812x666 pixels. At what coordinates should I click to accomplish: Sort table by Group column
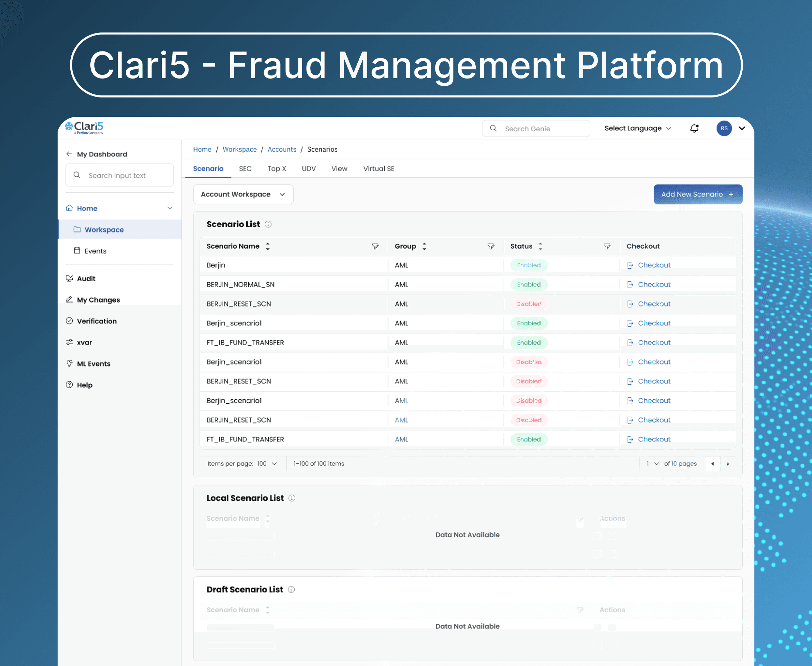(x=424, y=246)
